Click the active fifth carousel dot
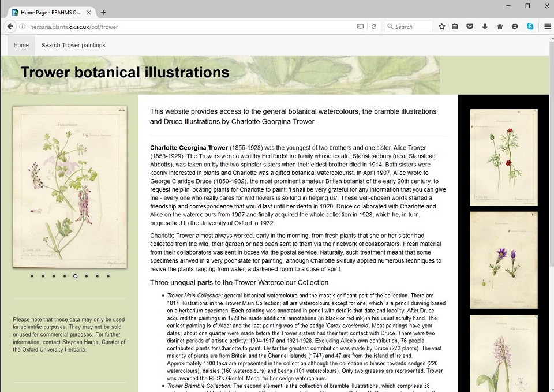554x392 pixels. [75, 276]
